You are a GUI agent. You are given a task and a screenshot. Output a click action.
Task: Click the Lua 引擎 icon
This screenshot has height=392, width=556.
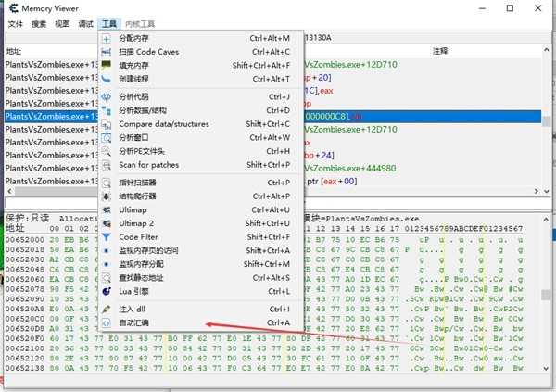[107, 291]
